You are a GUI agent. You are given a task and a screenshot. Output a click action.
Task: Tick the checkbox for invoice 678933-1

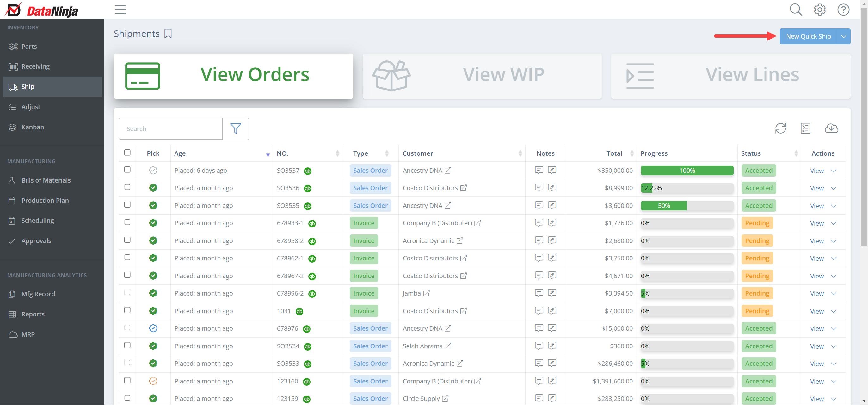point(127,222)
